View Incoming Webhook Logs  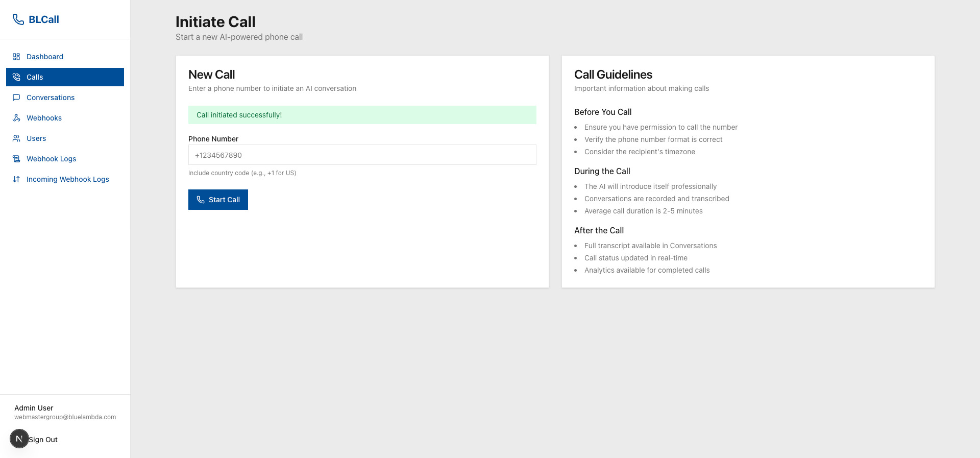pos(67,179)
